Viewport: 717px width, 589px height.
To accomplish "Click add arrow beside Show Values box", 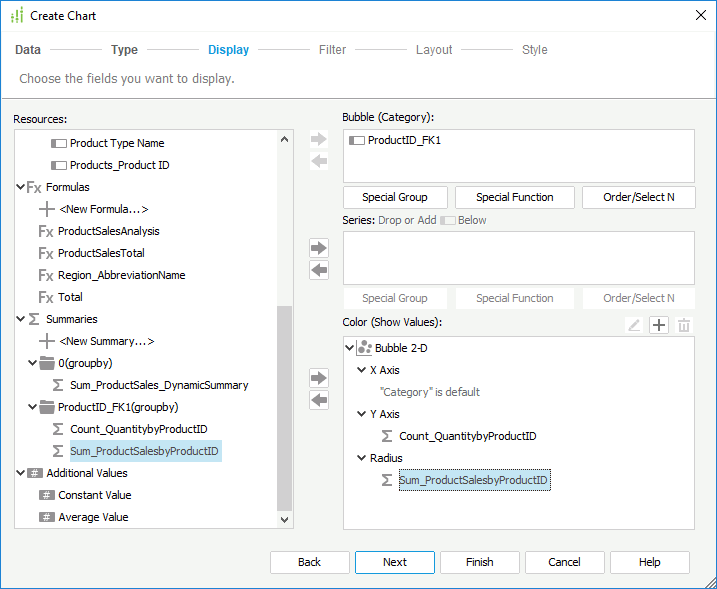I will pos(319,378).
